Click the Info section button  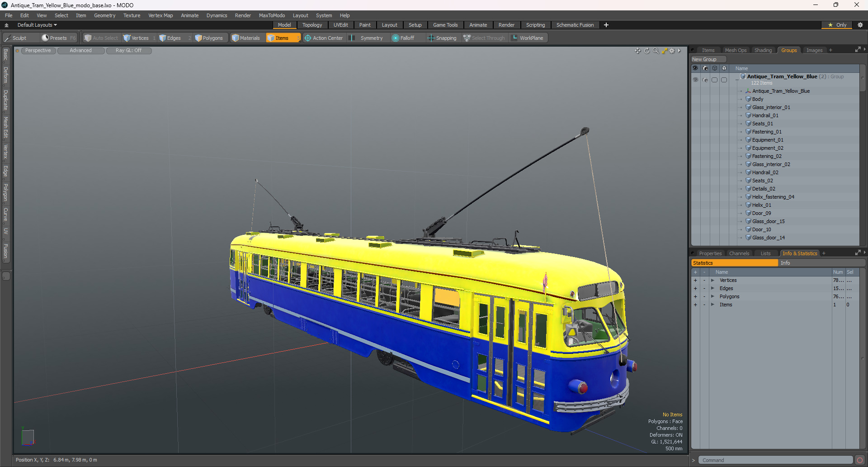click(x=822, y=263)
